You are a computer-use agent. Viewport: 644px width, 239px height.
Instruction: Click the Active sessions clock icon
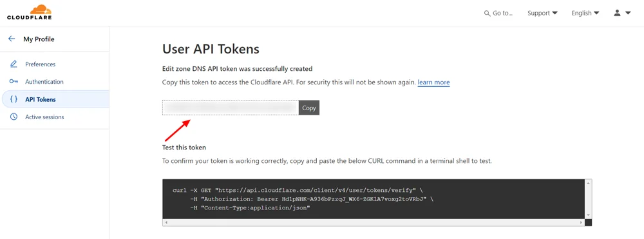(x=14, y=117)
